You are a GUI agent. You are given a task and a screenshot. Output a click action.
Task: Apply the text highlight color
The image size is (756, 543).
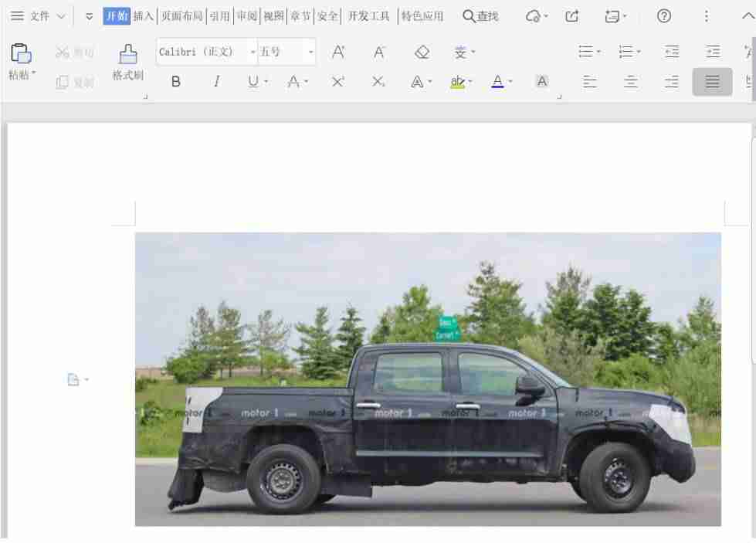pos(458,82)
